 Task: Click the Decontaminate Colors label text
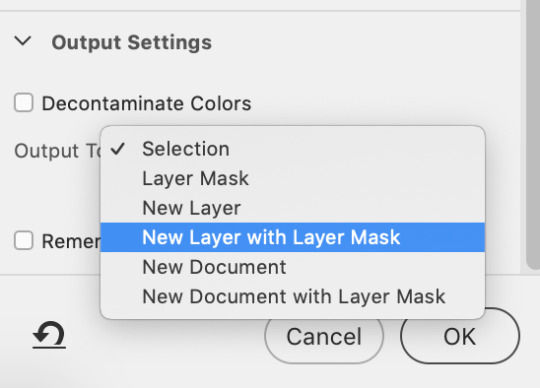(x=146, y=104)
